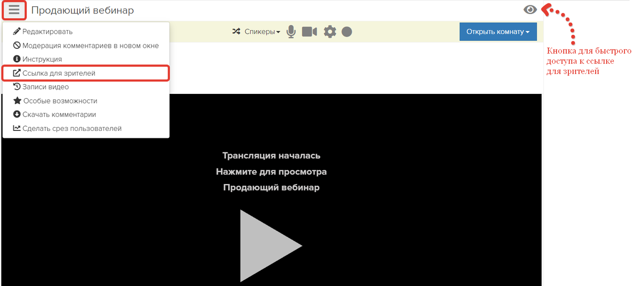
Task: Open the Открыть комнату dropdown button
Action: coord(497,32)
